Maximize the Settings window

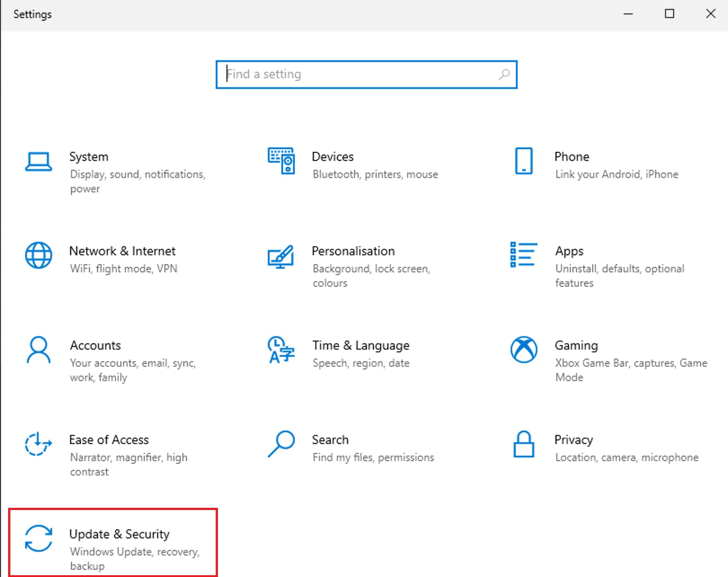669,14
